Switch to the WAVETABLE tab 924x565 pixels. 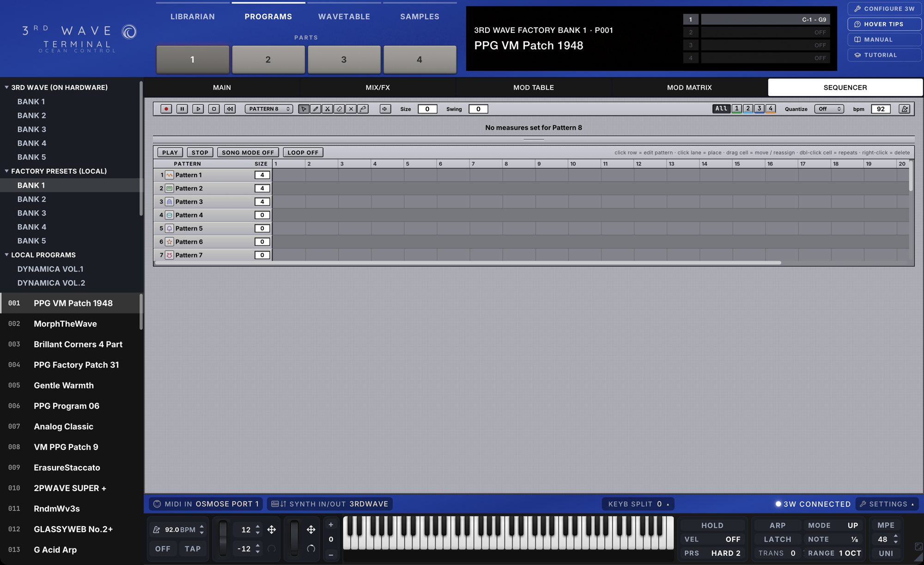coord(344,17)
